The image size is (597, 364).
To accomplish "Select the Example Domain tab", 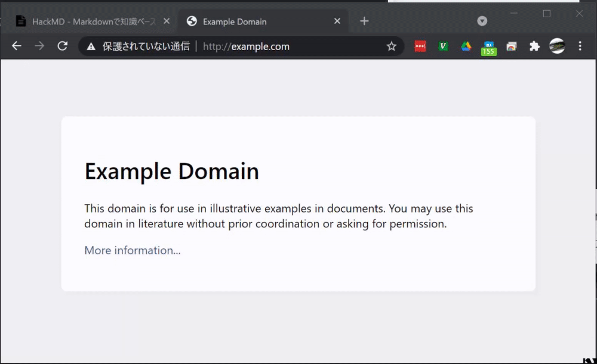I will (251, 21).
